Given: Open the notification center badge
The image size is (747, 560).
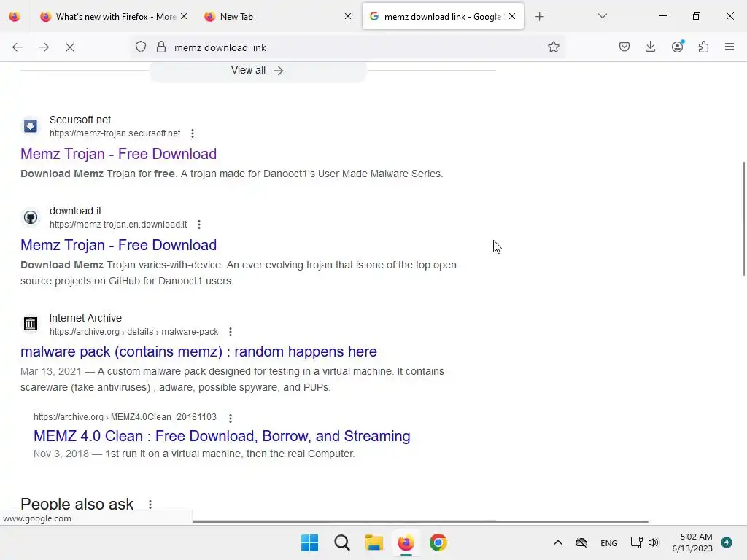Looking at the screenshot, I should click(x=727, y=542).
